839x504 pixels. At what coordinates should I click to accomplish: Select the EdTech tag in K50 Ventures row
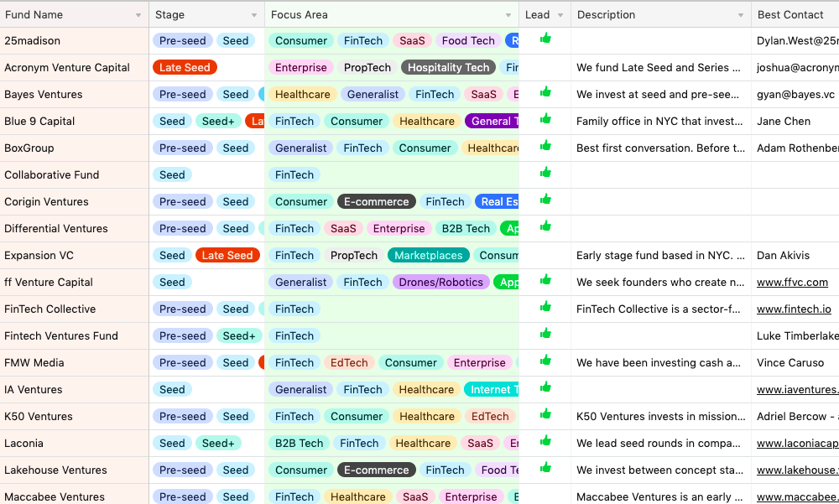coord(490,416)
